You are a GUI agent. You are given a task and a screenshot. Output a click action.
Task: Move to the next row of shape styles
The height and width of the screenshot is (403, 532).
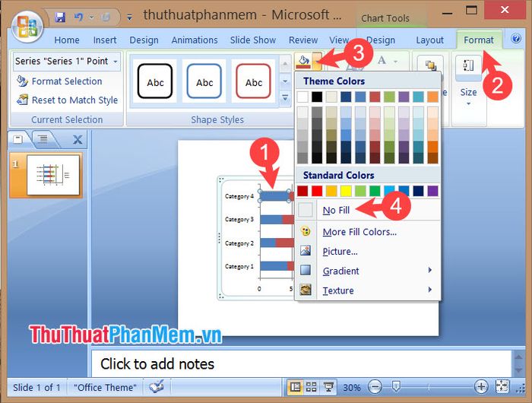pos(285,81)
